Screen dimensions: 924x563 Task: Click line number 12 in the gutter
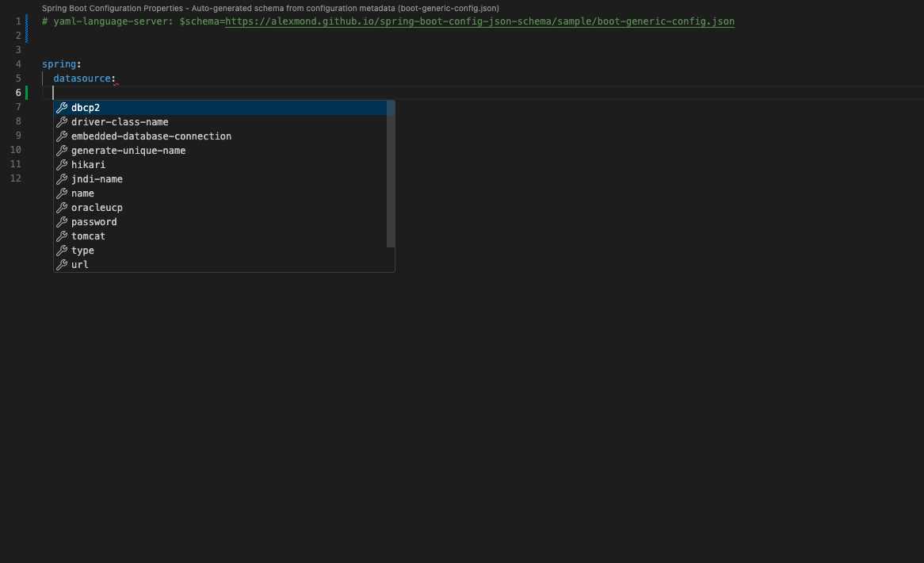pos(16,178)
